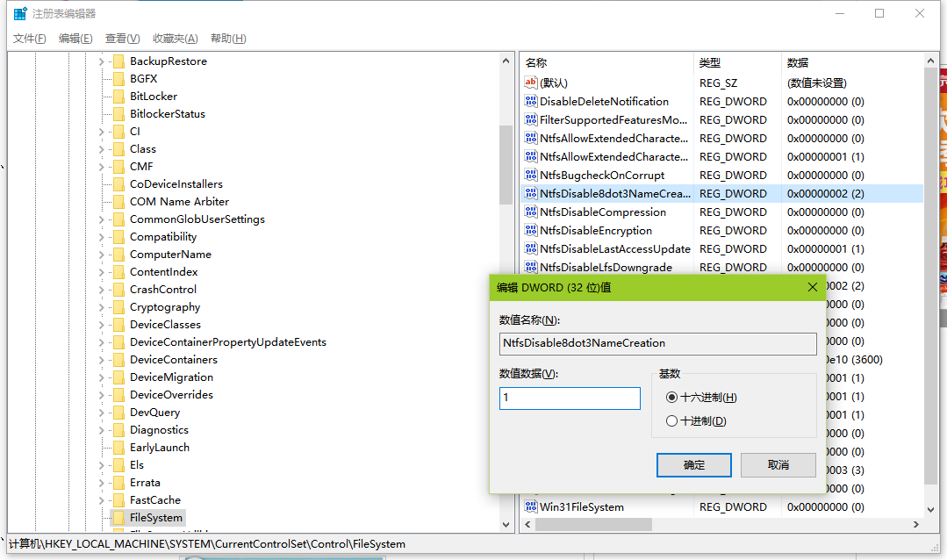The image size is (947, 560).
Task: Expand the Class registry key
Action: pos(103,148)
